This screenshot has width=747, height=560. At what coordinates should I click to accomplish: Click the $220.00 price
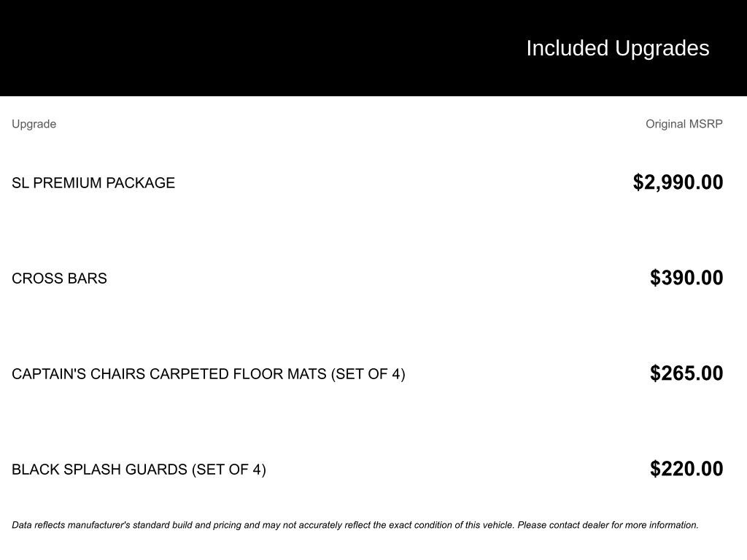click(x=686, y=469)
